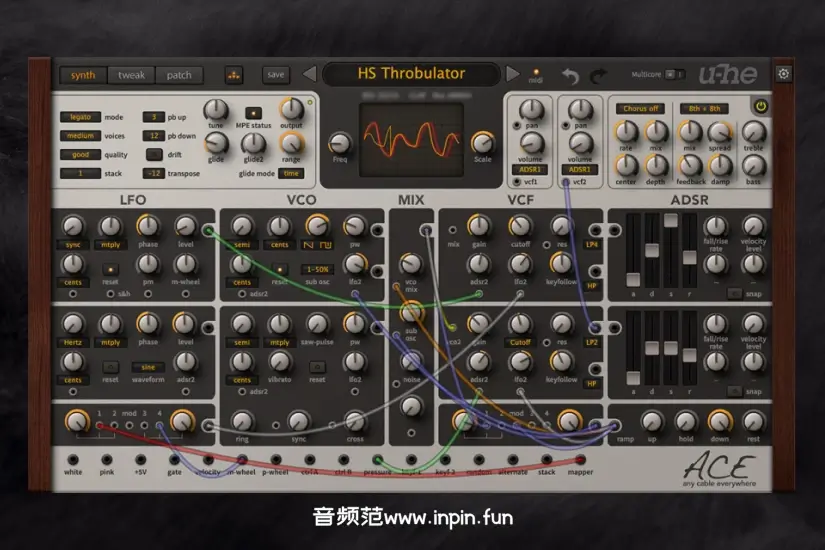The width and height of the screenshot is (825, 550).
Task: Switch to the patch tab
Action: [x=179, y=75]
